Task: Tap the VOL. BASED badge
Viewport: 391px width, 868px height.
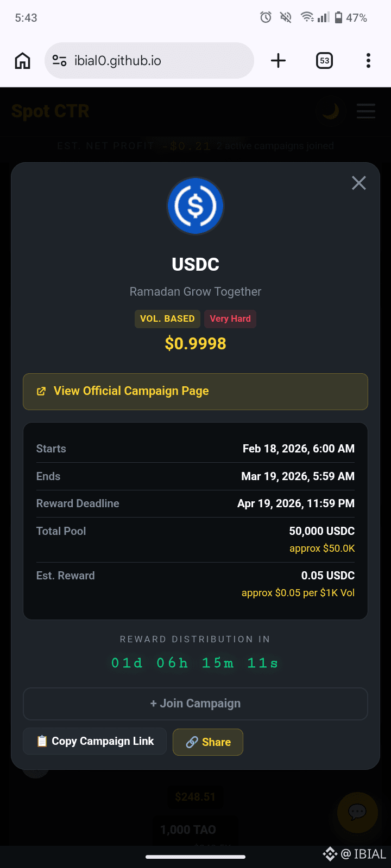Action: [x=167, y=318]
